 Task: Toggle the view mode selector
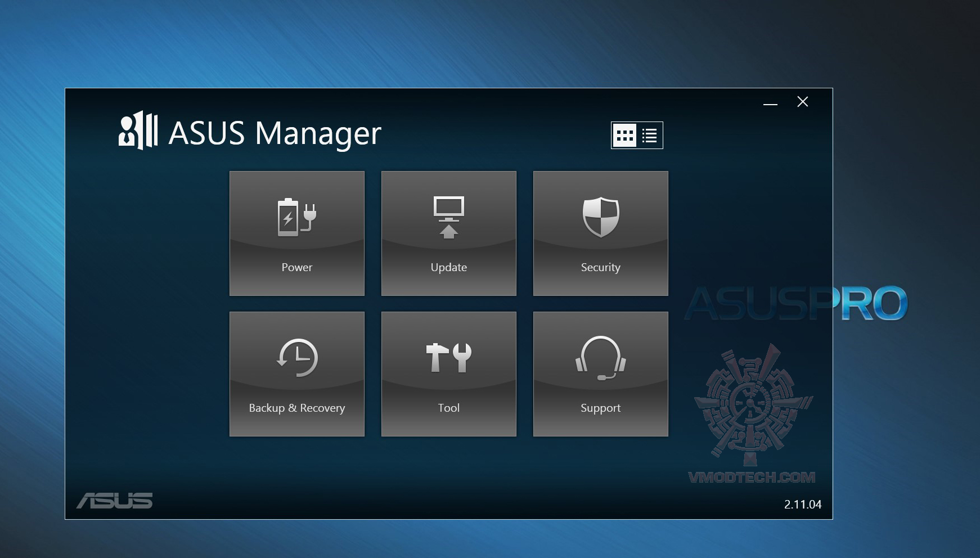(x=637, y=135)
